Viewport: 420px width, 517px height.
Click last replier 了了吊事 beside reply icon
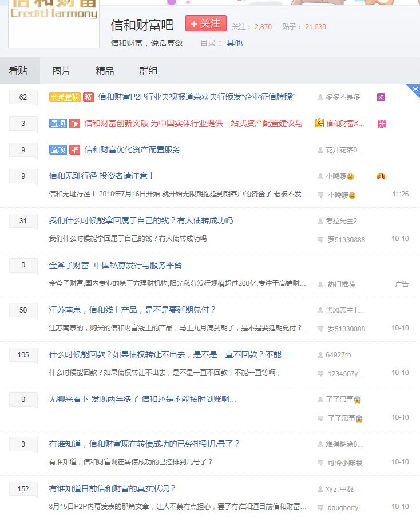(345, 419)
